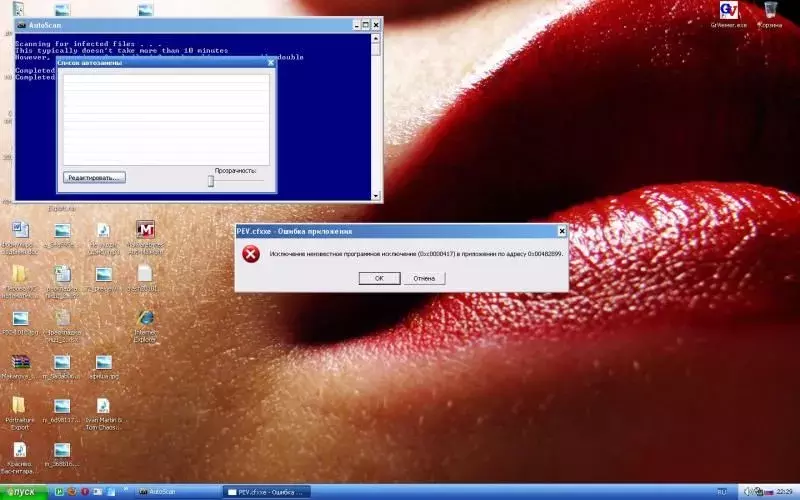This screenshot has width=800, height=500.
Task: Click OK in the PEV.cfxxe error dialog
Action: pos(379,279)
